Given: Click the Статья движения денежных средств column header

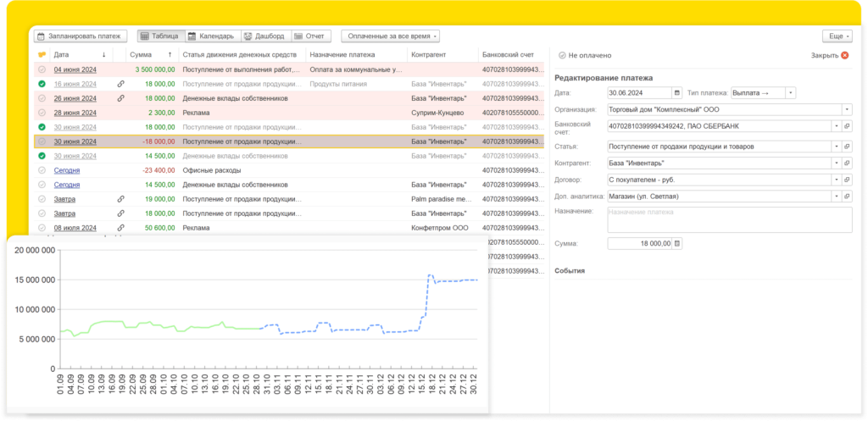Looking at the screenshot, I should (x=242, y=55).
